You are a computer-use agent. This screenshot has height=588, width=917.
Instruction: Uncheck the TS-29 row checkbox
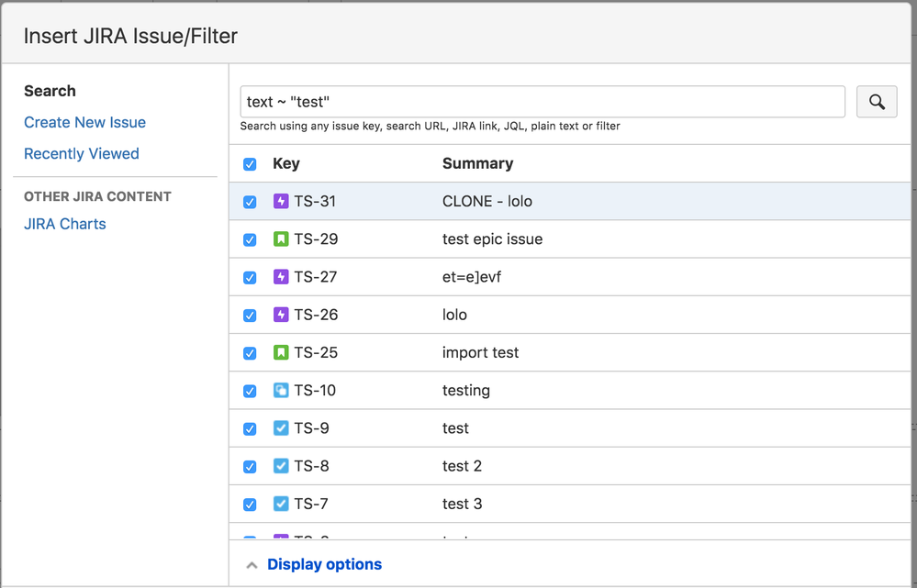pyautogui.click(x=250, y=240)
